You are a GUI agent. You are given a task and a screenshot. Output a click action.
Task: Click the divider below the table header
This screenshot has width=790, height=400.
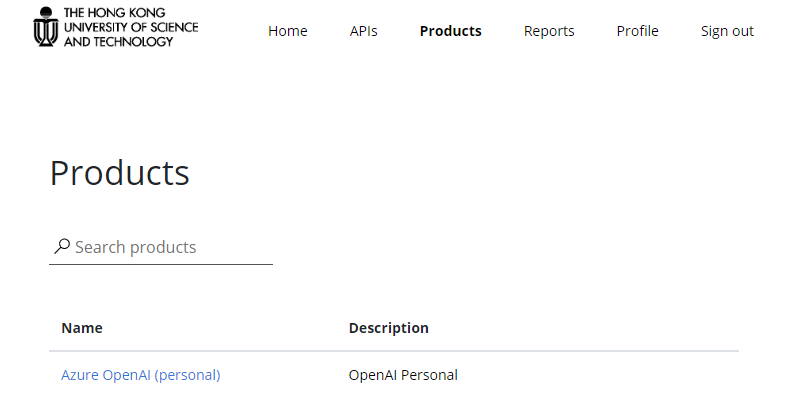pos(394,351)
